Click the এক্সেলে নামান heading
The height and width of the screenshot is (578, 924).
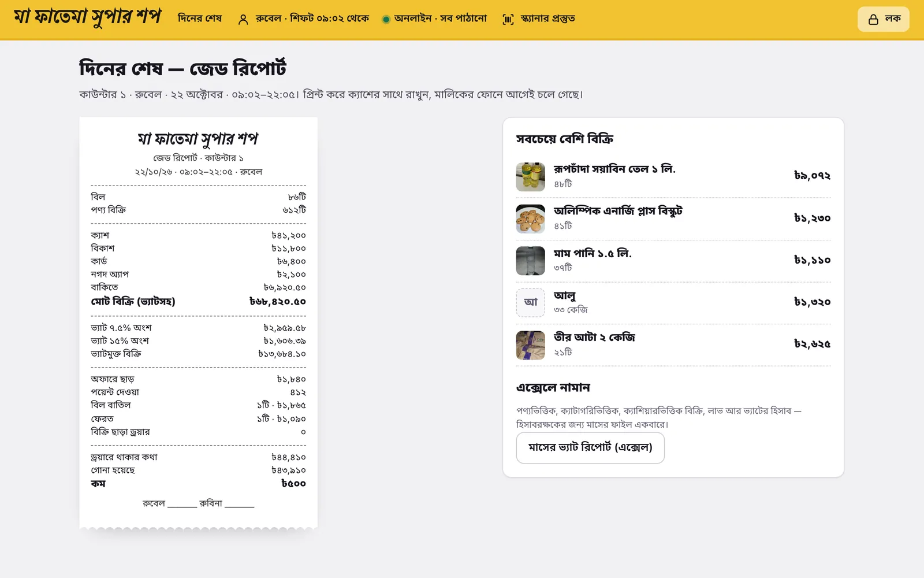(553, 387)
